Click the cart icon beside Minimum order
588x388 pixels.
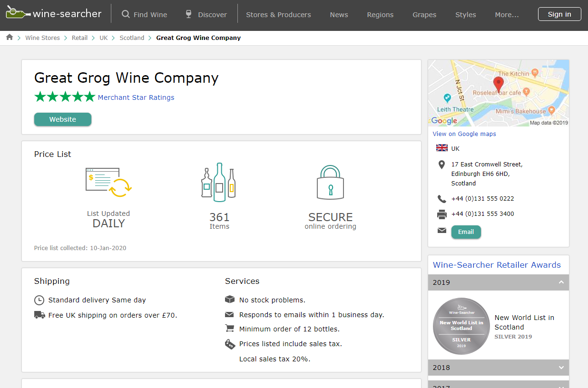230,329
